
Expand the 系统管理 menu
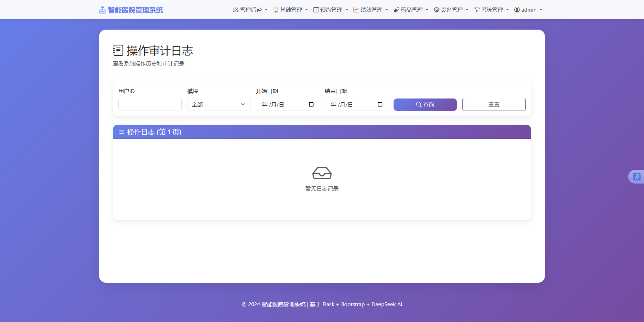pos(491,10)
